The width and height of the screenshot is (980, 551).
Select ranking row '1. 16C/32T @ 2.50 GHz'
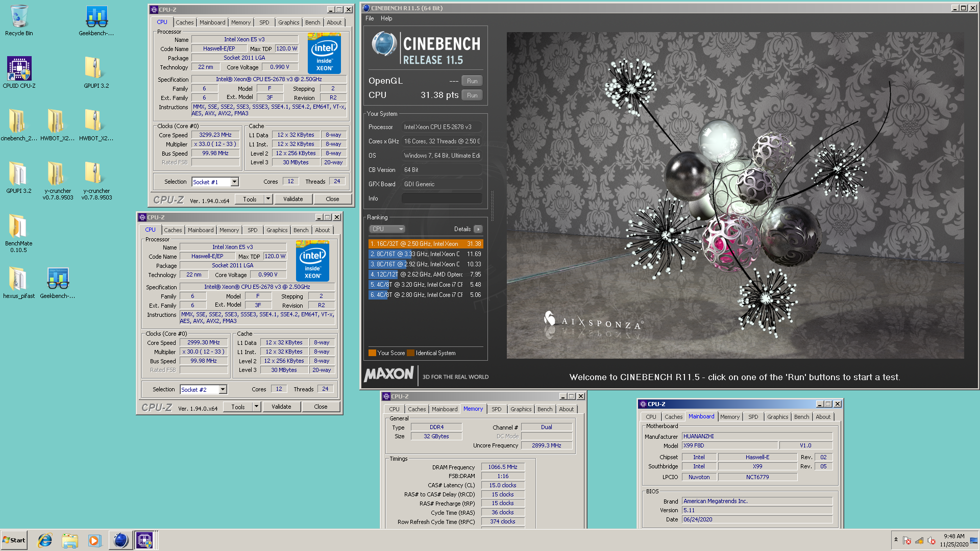426,244
